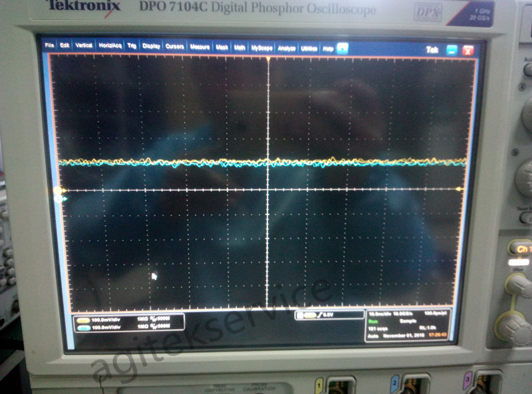Click the channel 2 cyan ground reference marker
The image size is (532, 394).
click(x=58, y=198)
